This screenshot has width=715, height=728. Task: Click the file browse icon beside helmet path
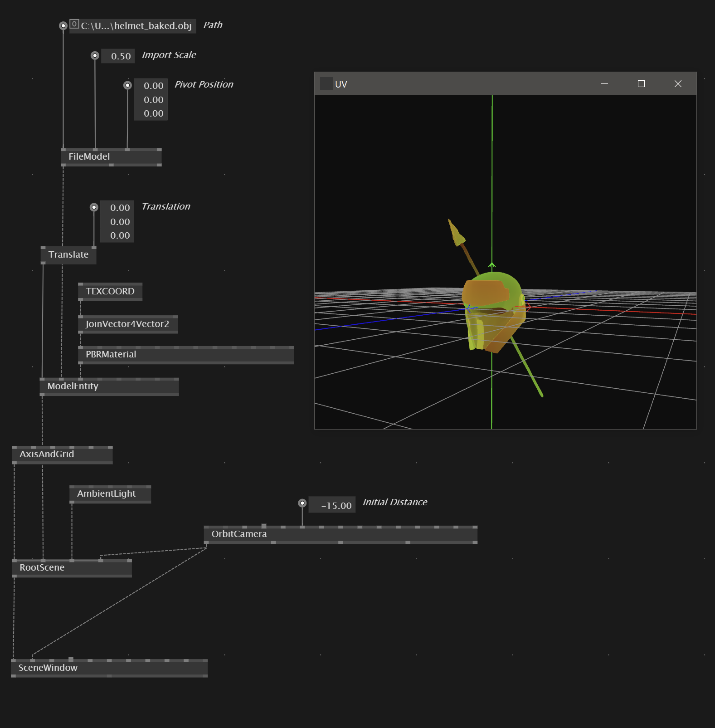[x=74, y=24]
